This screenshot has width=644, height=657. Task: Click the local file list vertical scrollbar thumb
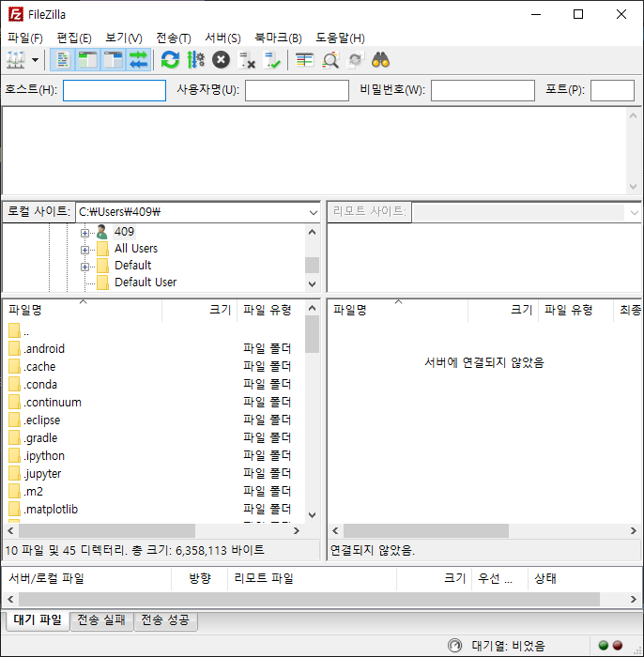click(313, 334)
